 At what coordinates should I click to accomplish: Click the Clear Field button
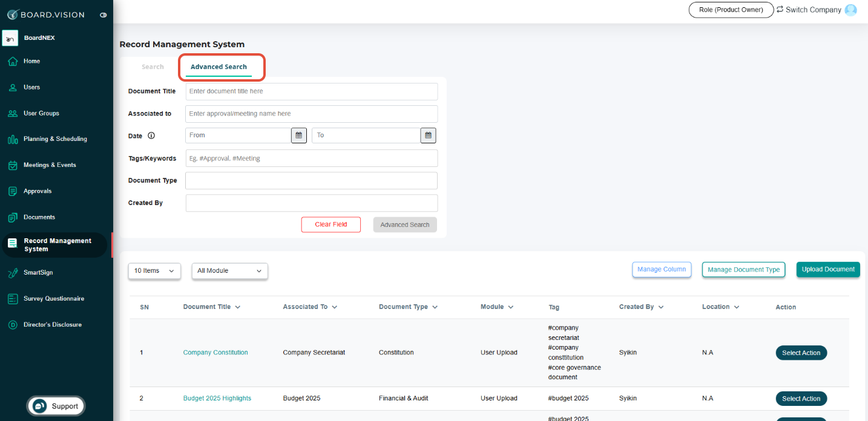331,224
